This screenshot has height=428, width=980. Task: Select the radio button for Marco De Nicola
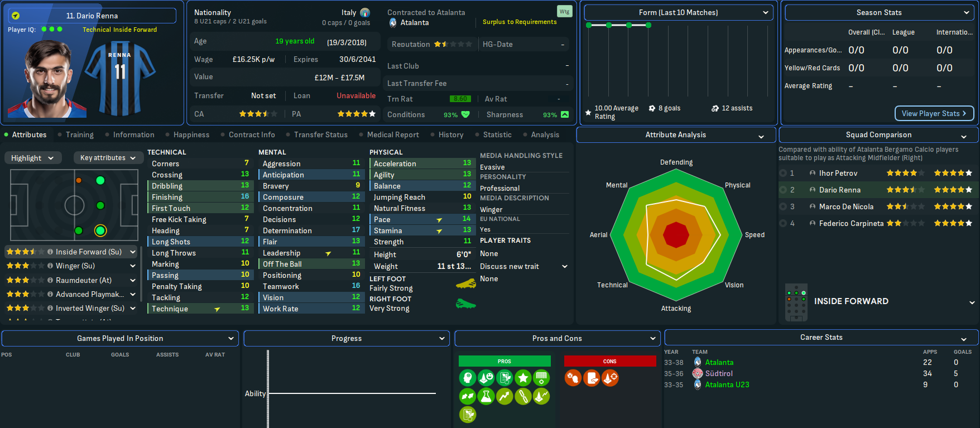pyautogui.click(x=783, y=207)
